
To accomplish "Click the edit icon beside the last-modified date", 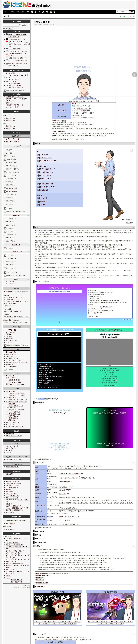I will (x=56, y=24).
